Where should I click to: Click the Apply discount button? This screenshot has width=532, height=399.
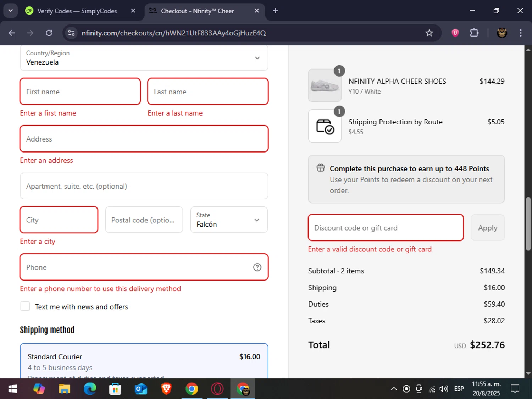point(488,228)
